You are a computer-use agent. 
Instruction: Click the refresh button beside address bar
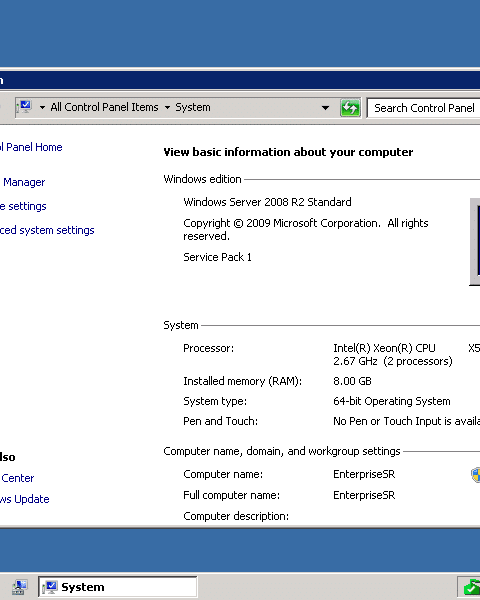tap(350, 108)
